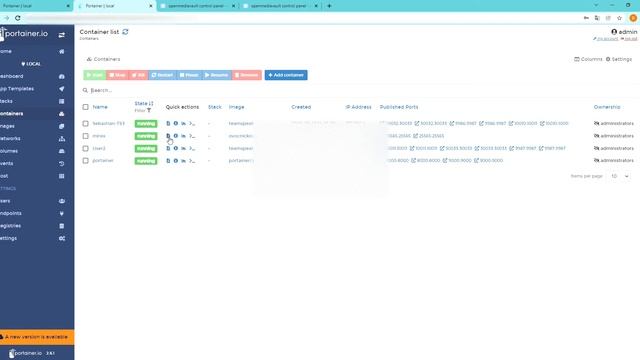Tick the select-all containers checkbox
The height and width of the screenshot is (360, 640).
tap(85, 107)
